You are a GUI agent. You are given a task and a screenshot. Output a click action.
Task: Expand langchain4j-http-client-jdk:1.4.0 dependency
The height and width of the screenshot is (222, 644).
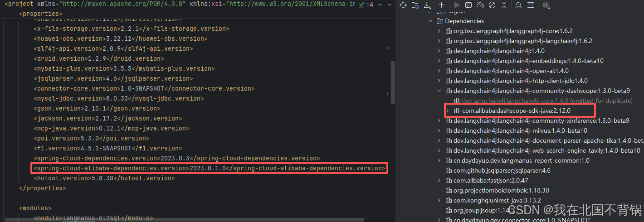tap(439, 81)
